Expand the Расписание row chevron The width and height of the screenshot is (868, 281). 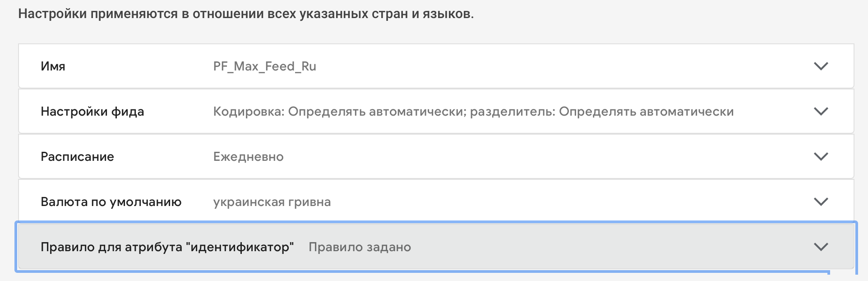point(821,157)
